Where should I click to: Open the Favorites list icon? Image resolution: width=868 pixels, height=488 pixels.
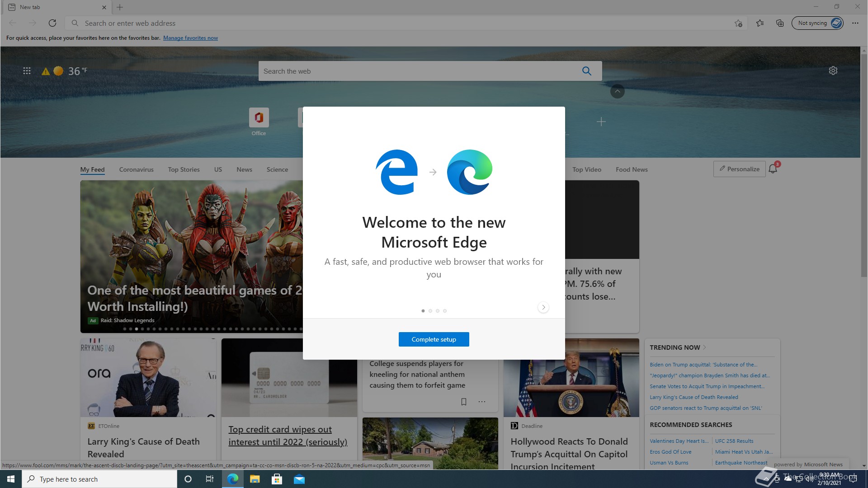(760, 23)
